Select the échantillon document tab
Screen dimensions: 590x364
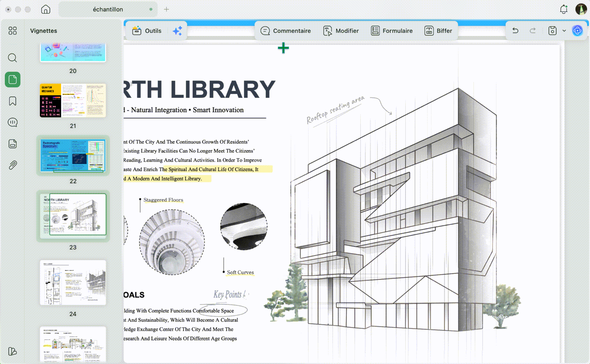pyautogui.click(x=108, y=9)
